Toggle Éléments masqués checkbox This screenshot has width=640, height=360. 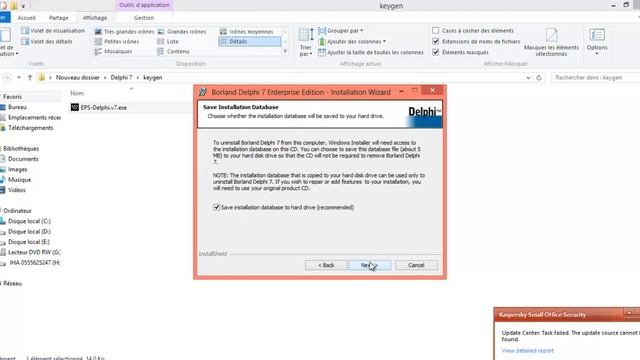coord(436,52)
